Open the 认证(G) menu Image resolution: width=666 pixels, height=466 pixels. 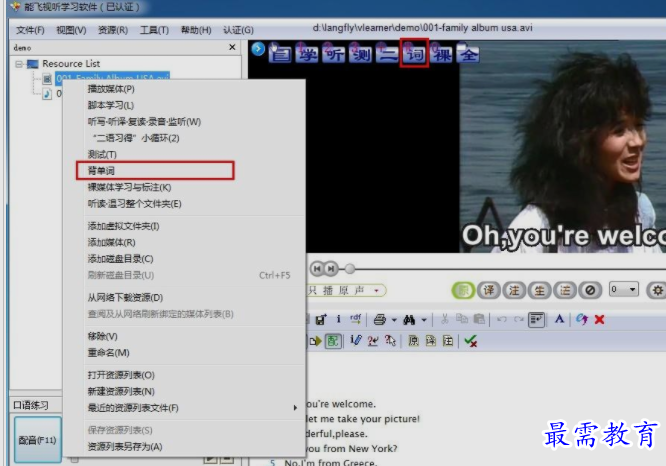(x=238, y=30)
